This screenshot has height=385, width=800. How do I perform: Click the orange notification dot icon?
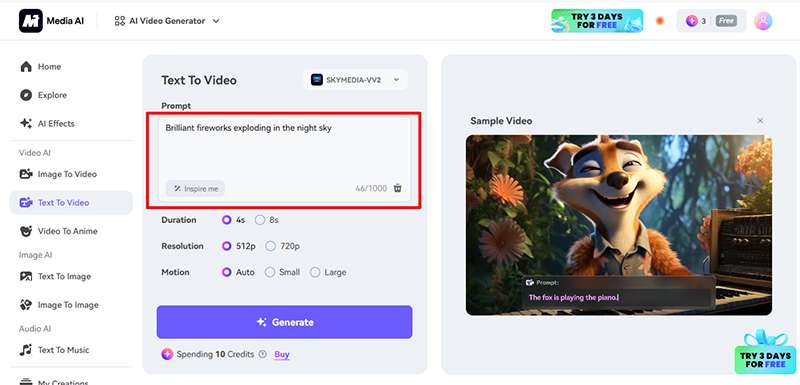[x=660, y=21]
